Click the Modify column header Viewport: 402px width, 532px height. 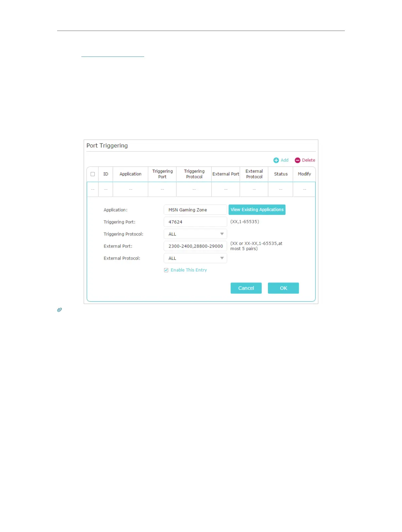(305, 174)
